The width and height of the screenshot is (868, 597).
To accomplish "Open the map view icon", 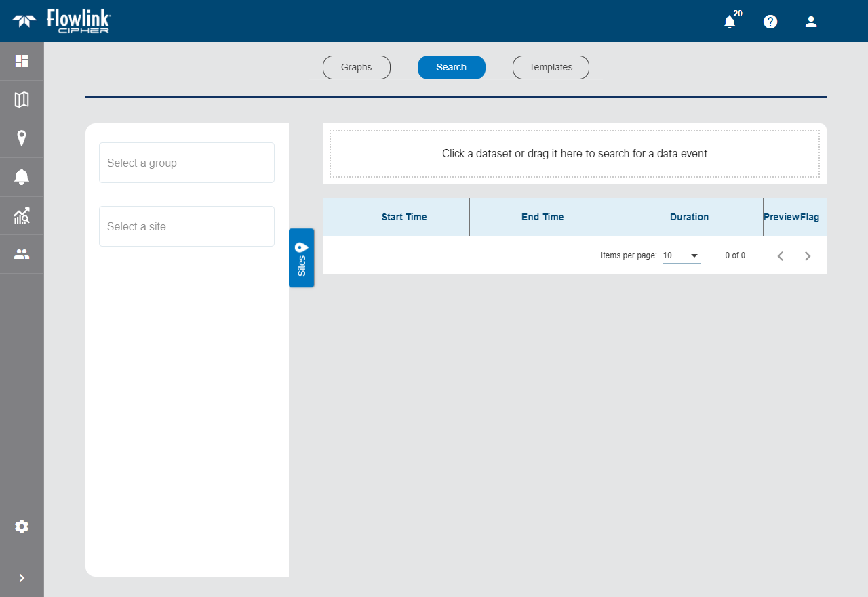I will (x=22, y=100).
